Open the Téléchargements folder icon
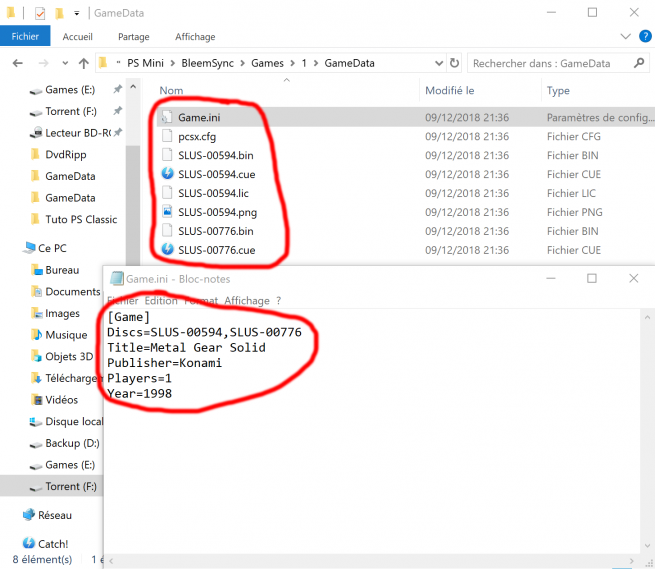Viewport: 655px width, 569px height. click(x=37, y=378)
